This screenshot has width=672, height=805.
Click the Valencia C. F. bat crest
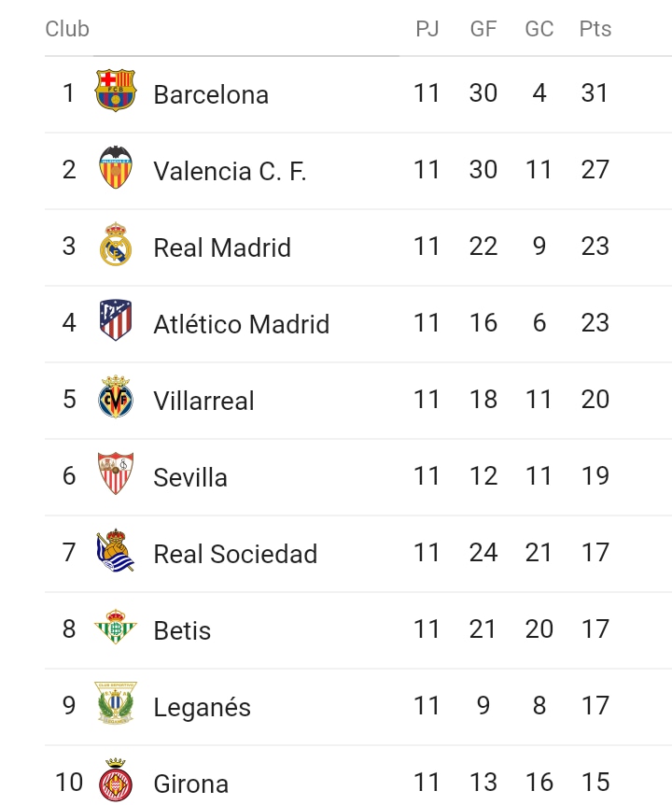(116, 167)
